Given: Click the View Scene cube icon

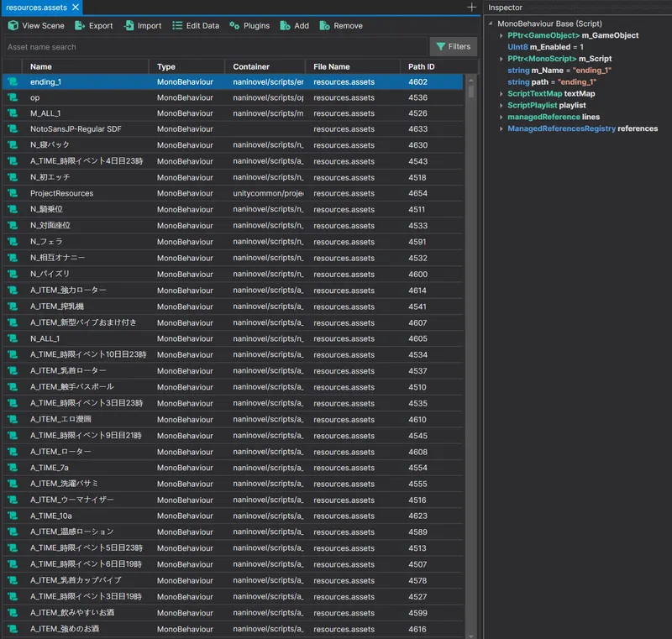Looking at the screenshot, I should tap(13, 26).
